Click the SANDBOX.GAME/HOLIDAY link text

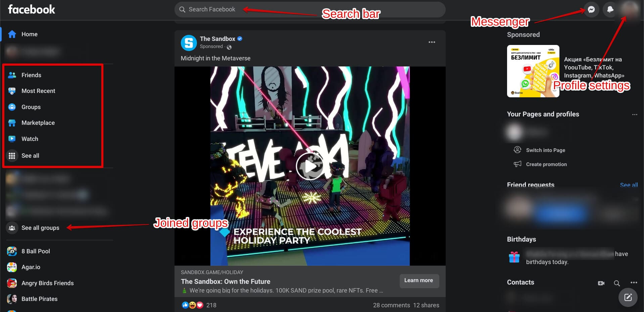[x=212, y=272]
